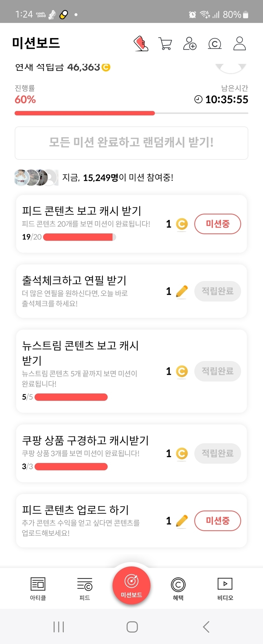Tap the clock icon beside remaining time
This screenshot has height=644, width=263.
pos(198,99)
